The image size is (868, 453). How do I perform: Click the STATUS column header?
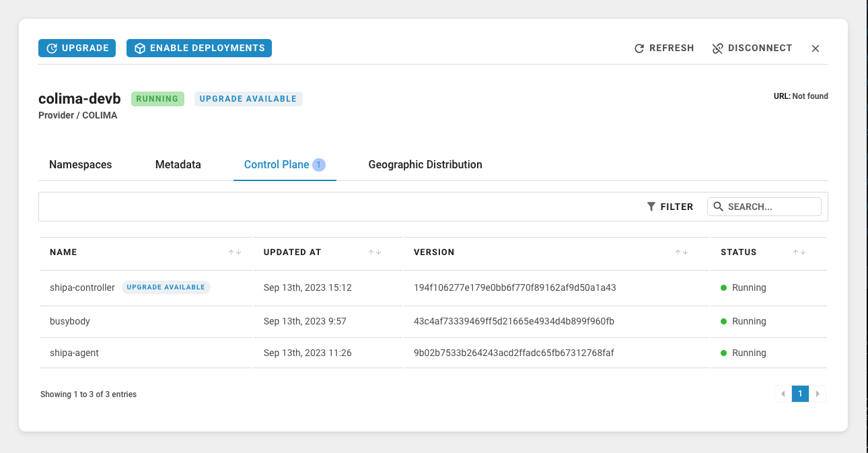[x=739, y=252]
